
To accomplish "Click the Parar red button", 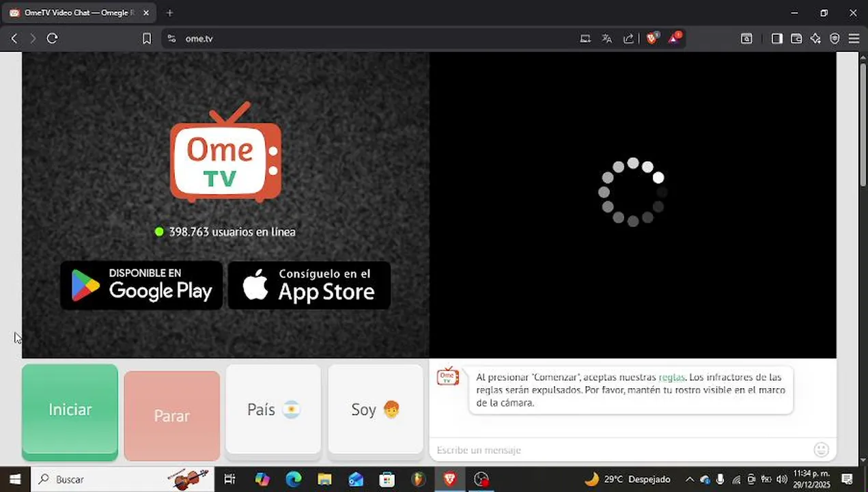I will 172,415.
